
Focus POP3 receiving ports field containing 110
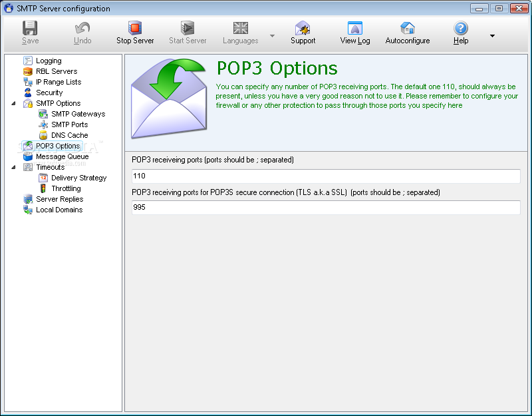(326, 176)
